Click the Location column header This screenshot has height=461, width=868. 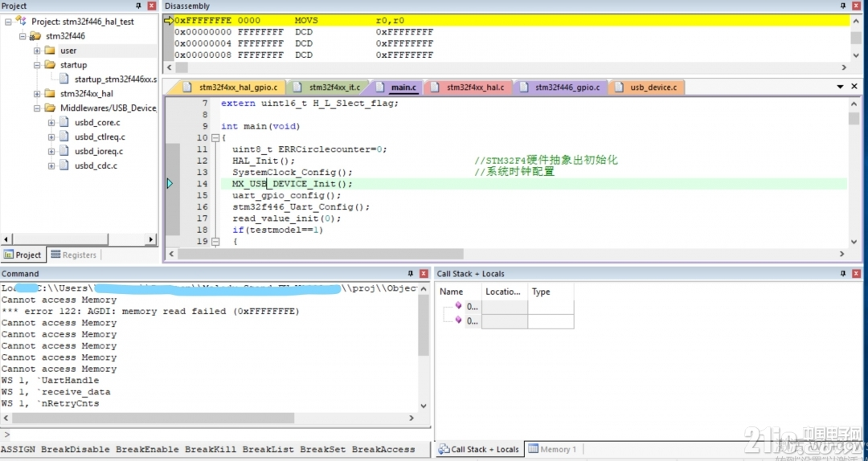pos(504,292)
